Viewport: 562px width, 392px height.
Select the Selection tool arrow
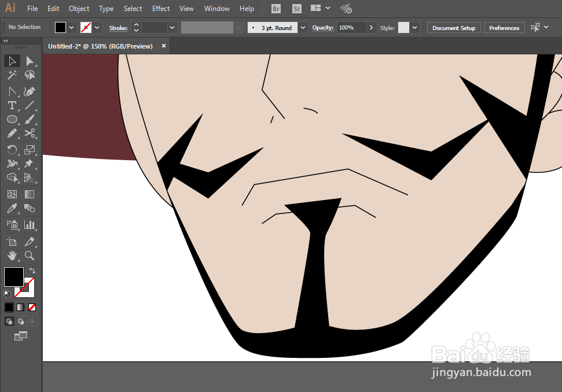point(12,61)
